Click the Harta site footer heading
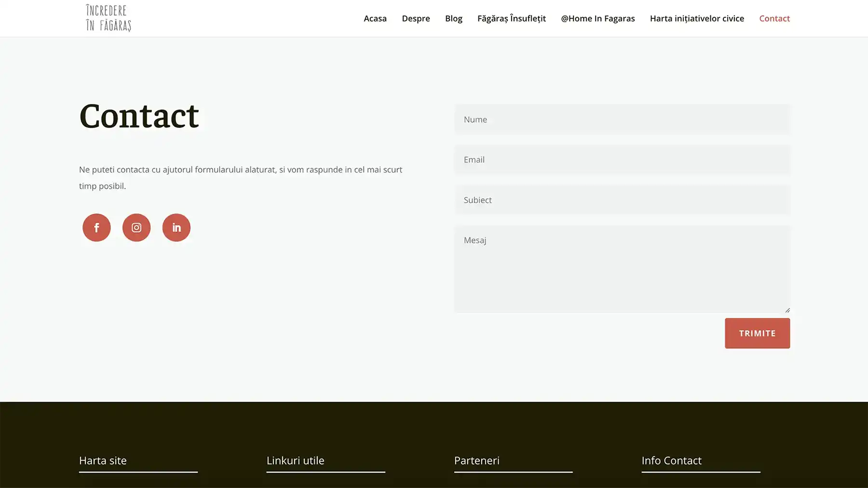The image size is (868, 488). pyautogui.click(x=103, y=461)
